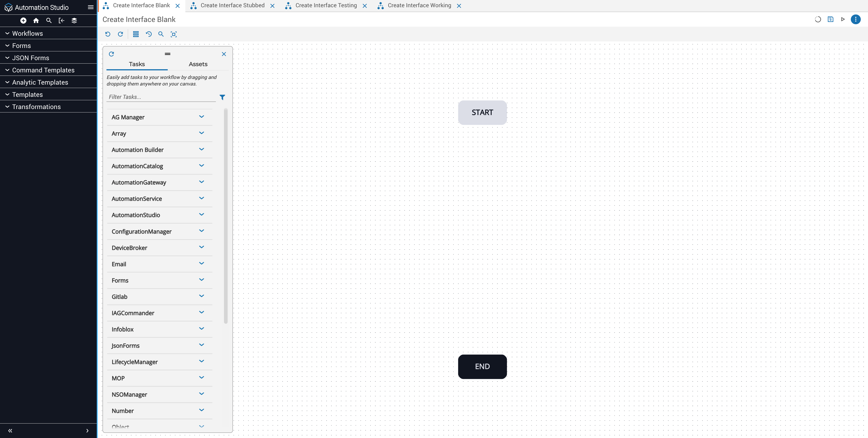
Task: Switch to the Assets tab
Action: point(198,64)
